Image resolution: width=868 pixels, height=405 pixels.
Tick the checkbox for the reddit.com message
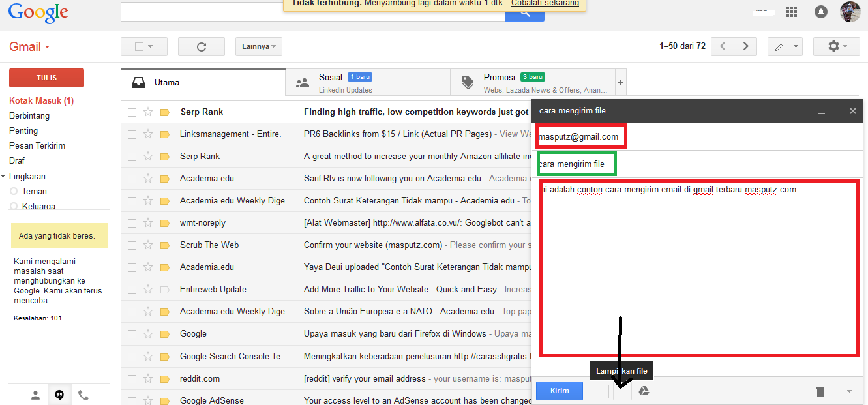tap(132, 378)
